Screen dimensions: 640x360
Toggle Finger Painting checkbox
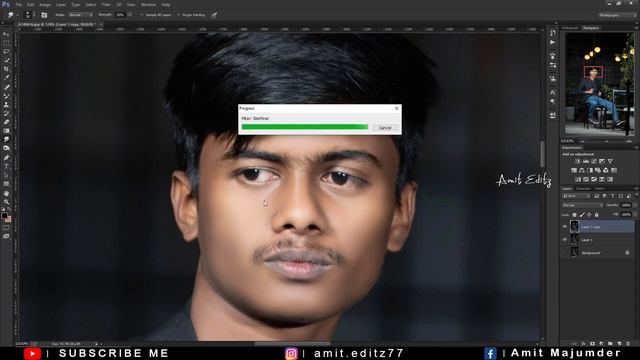pos(178,15)
